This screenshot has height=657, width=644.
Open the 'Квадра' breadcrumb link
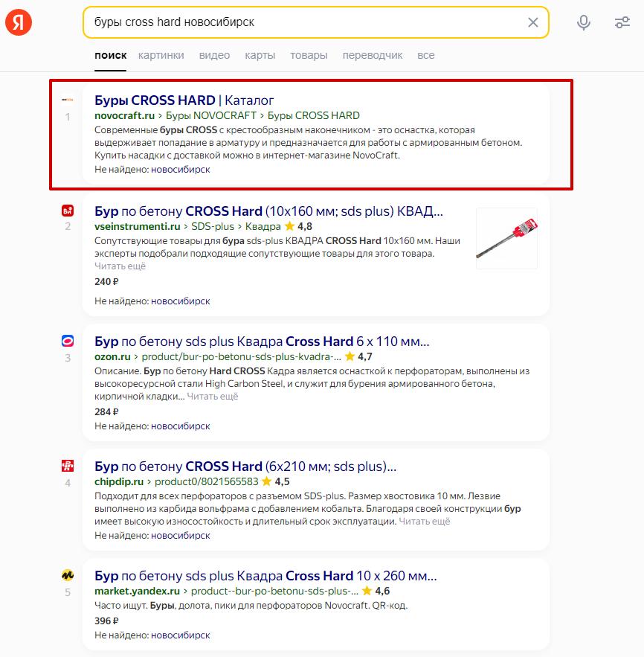pos(263,226)
